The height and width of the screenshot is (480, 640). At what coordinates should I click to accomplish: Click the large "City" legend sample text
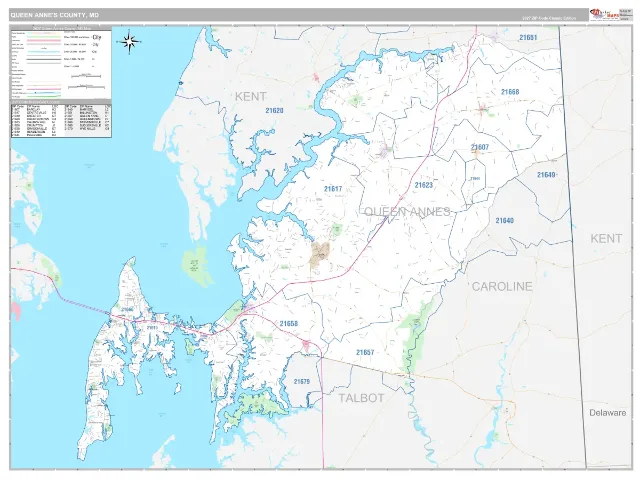[97, 37]
